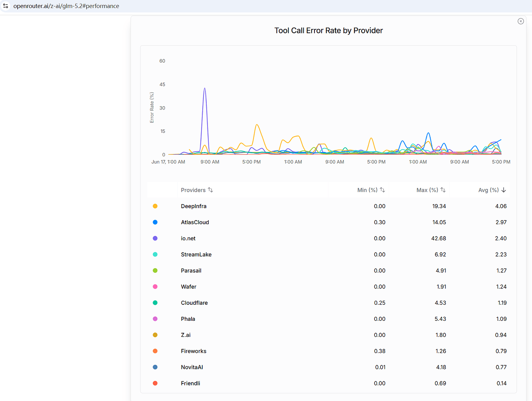
Task: Sort table by Min (%) column
Action: point(371,190)
